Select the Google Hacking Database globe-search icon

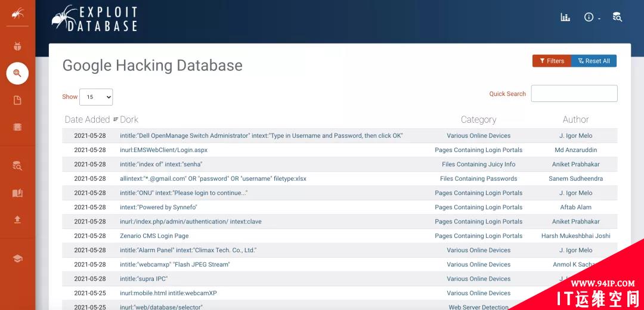[17, 73]
